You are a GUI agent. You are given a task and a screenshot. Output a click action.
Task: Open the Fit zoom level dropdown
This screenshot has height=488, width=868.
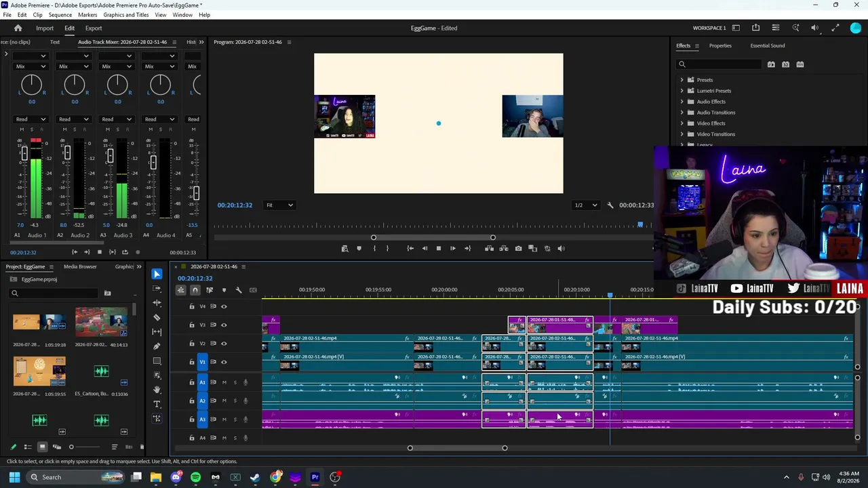279,205
